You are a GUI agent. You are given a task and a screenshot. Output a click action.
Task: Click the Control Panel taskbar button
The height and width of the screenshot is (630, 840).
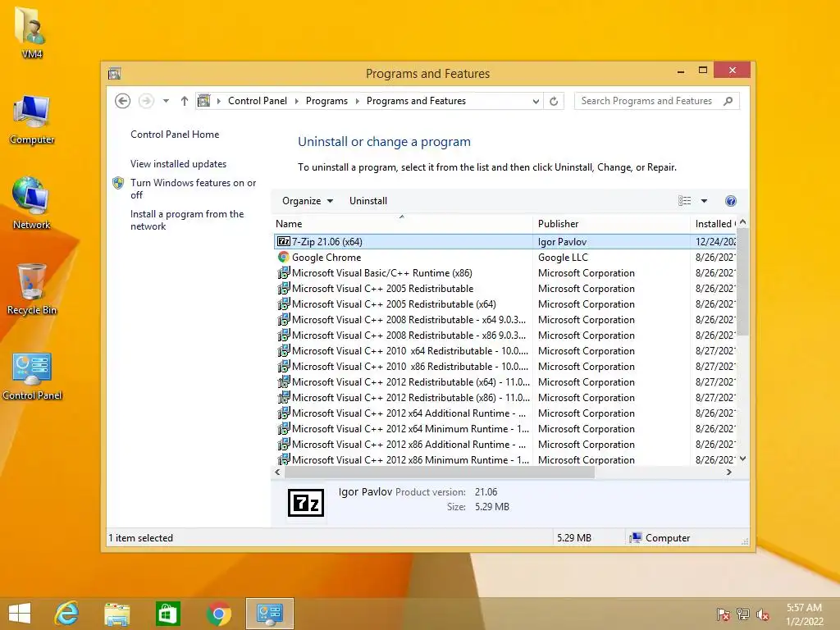tap(269, 614)
